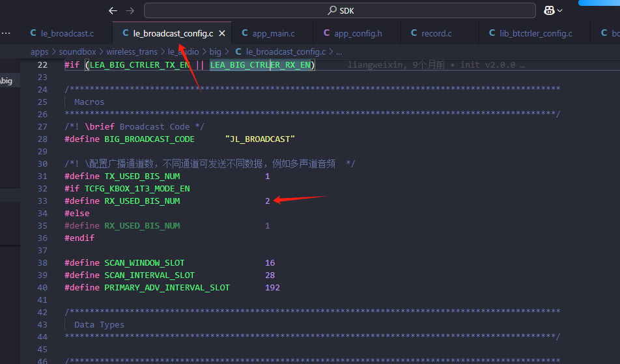The width and height of the screenshot is (620, 364).
Task: Click SCAN_WINDOW_SLOT macro name
Action: coord(145,263)
